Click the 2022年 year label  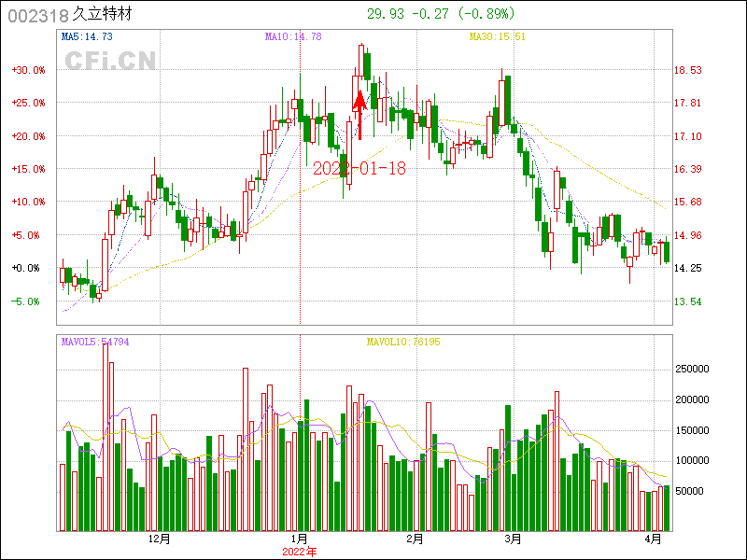coord(299,552)
